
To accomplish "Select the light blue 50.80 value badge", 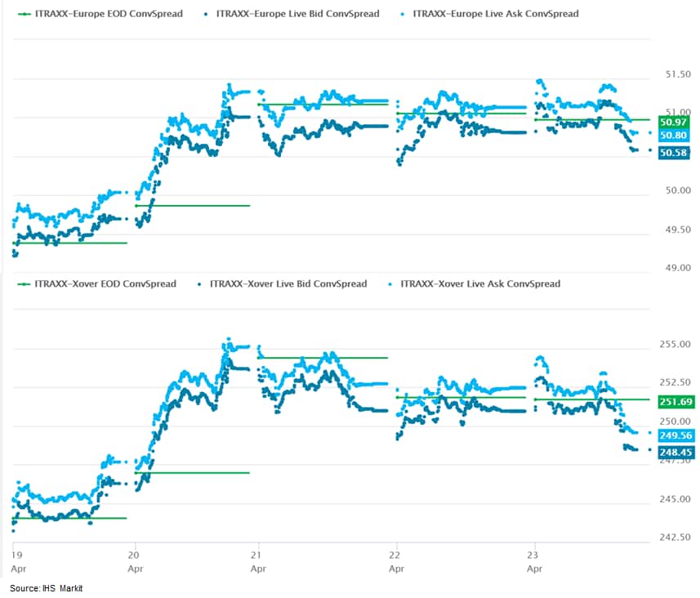I will (675, 136).
